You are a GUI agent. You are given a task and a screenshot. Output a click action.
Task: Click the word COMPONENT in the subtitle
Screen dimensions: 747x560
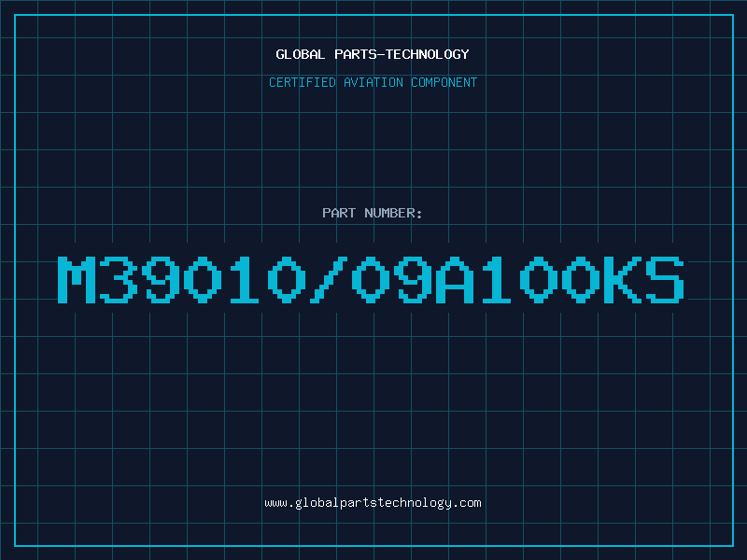(x=444, y=82)
